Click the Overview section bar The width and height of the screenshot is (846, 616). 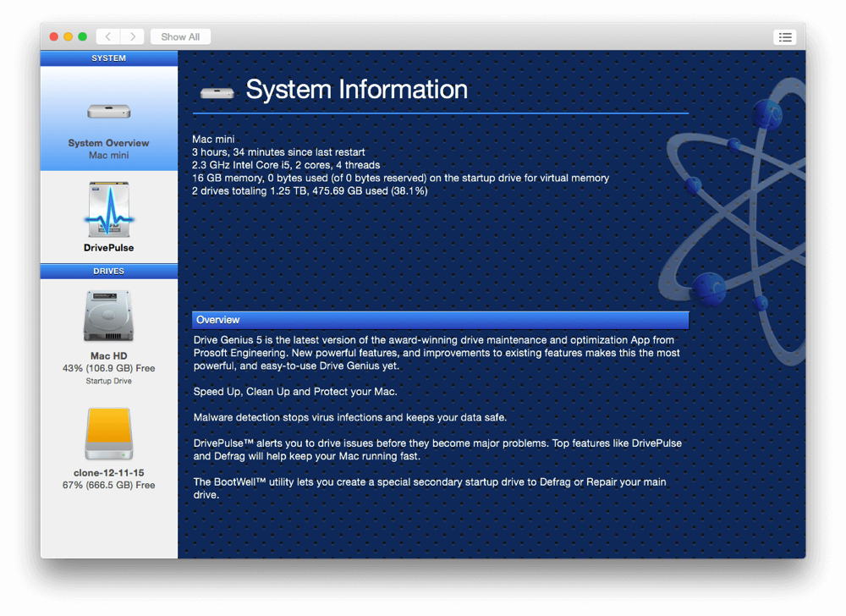pos(440,320)
